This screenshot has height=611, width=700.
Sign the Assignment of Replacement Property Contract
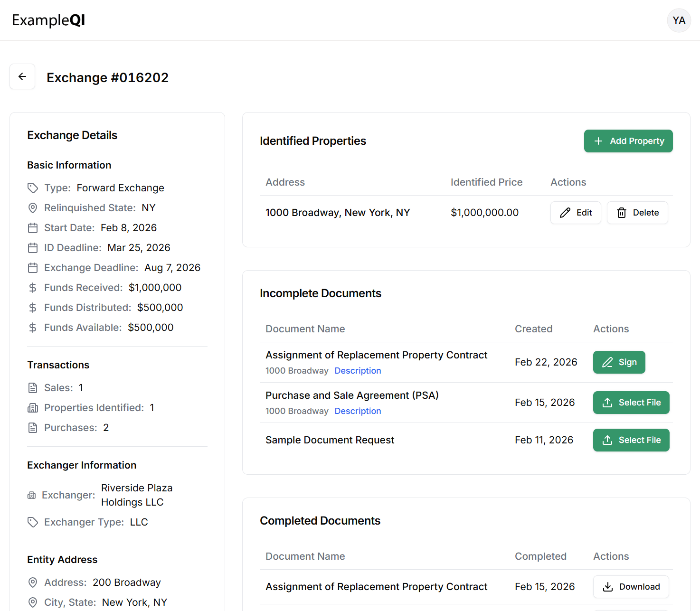(x=619, y=362)
